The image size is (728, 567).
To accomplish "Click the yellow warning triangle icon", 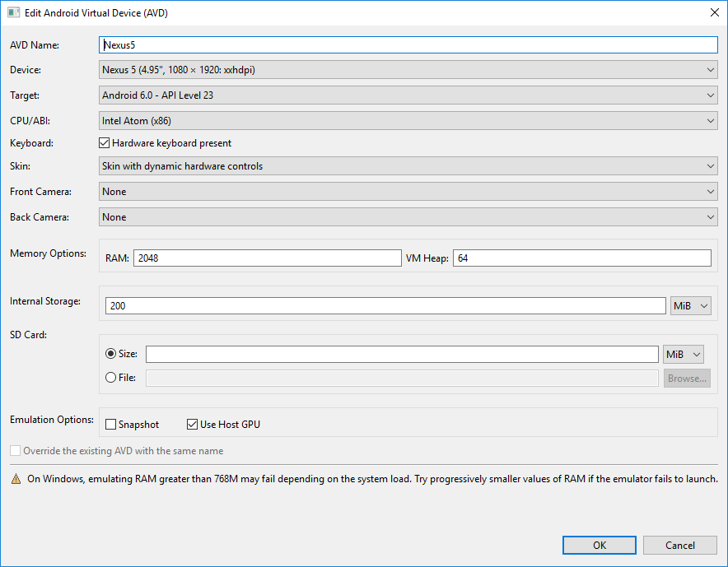I will (x=16, y=479).
